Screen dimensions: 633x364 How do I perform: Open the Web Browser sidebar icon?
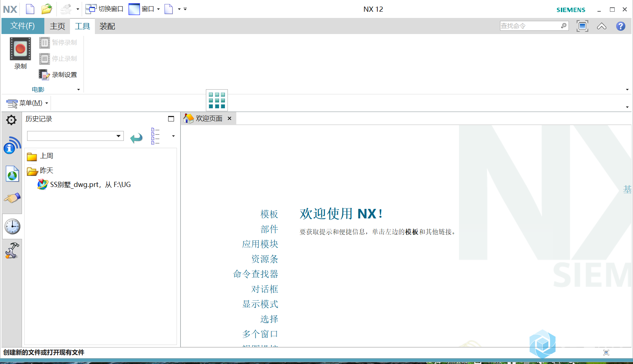[12, 174]
